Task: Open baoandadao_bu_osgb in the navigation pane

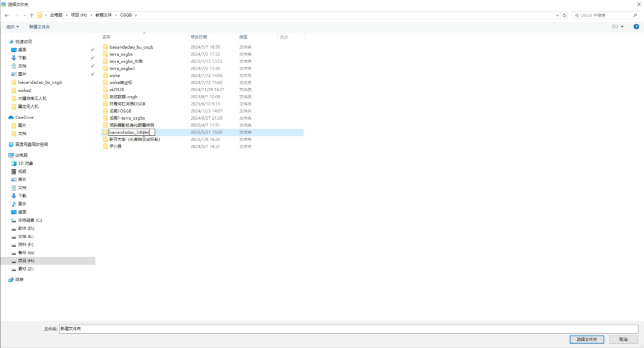Action: 40,82
